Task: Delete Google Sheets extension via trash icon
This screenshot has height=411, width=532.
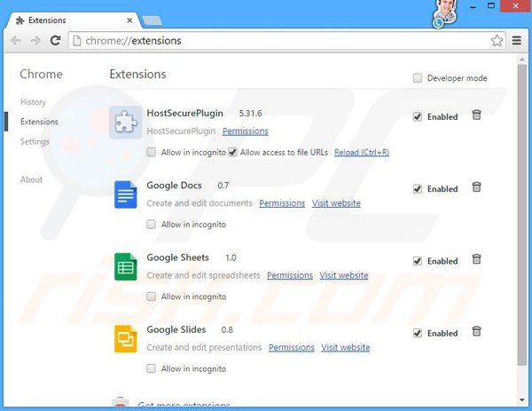Action: pyautogui.click(x=476, y=259)
